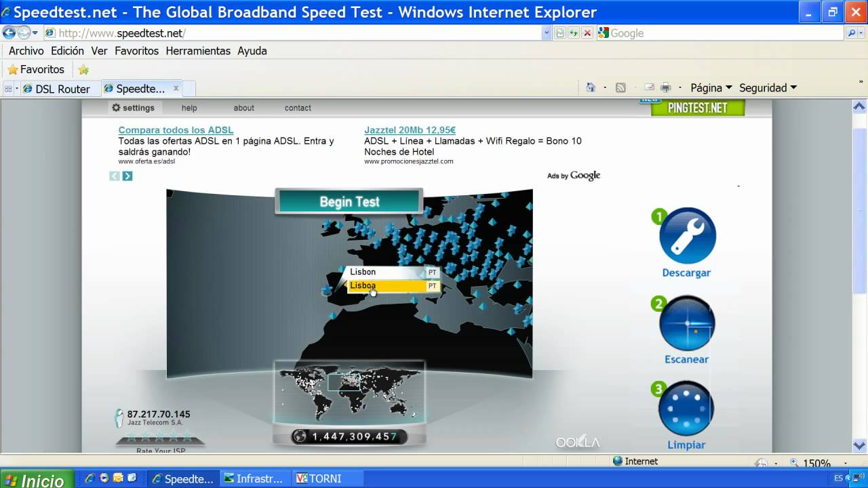The image size is (868, 488).
Task: Click the print toolbar icon
Action: pyautogui.click(x=666, y=87)
